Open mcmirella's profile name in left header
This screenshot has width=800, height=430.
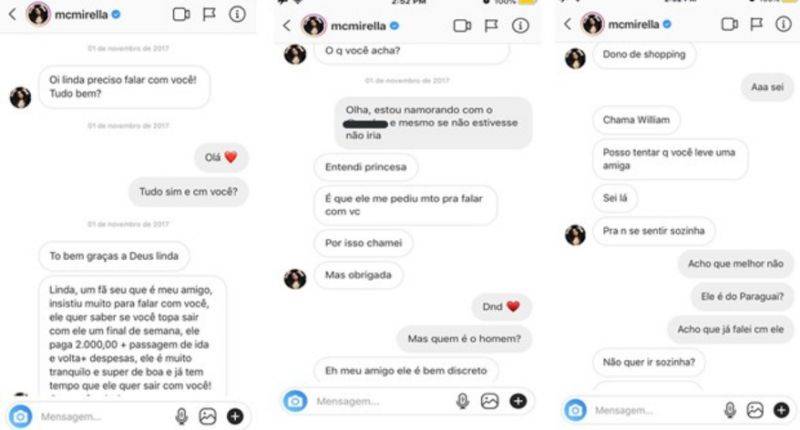tap(81, 15)
